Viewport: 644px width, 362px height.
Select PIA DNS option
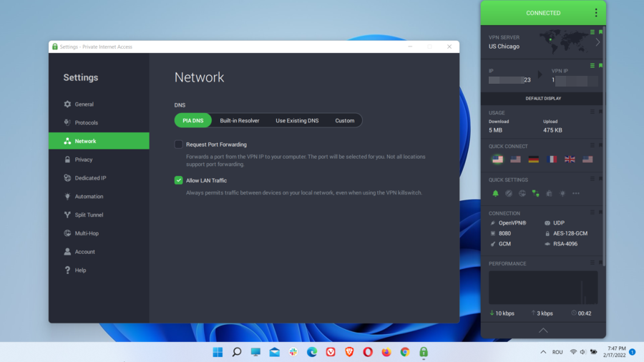pyautogui.click(x=193, y=121)
